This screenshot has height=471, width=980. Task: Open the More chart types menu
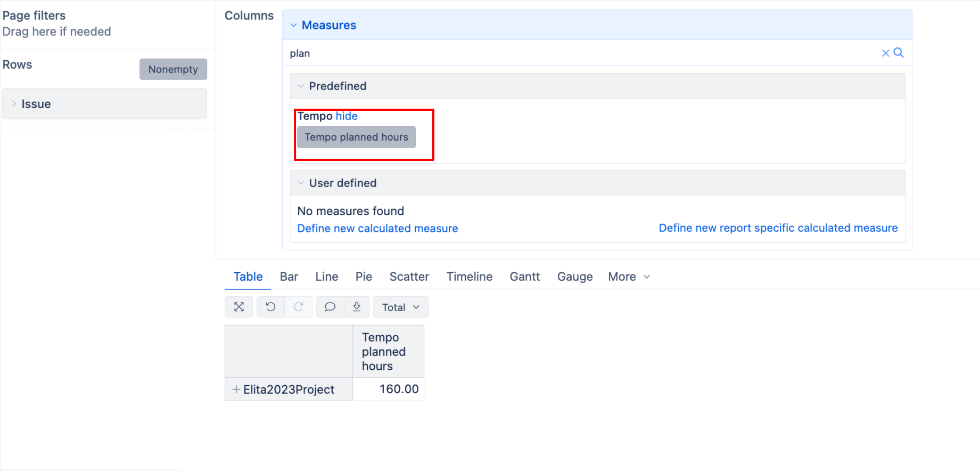tap(629, 277)
